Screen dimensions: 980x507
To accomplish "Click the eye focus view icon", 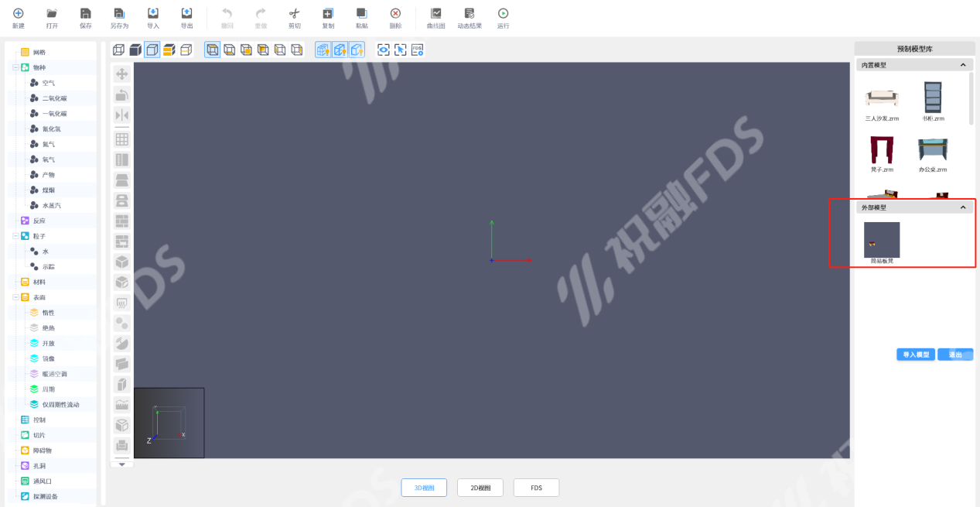I will click(383, 50).
